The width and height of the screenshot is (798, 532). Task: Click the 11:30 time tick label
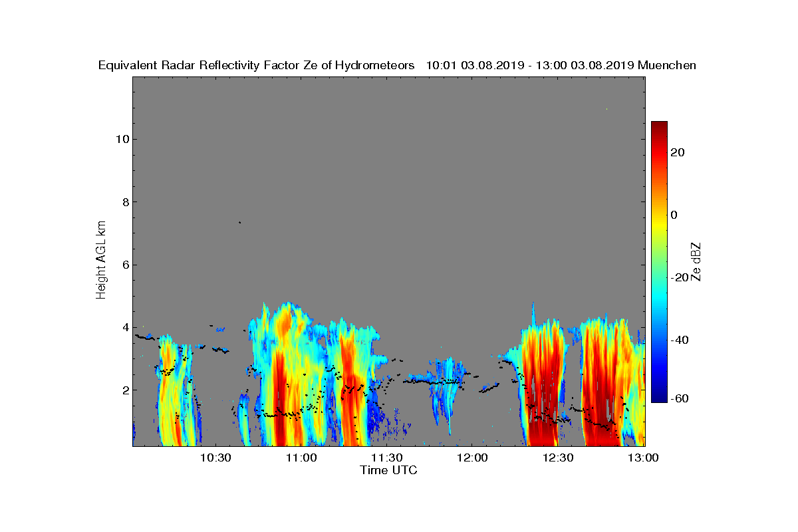pos(386,458)
